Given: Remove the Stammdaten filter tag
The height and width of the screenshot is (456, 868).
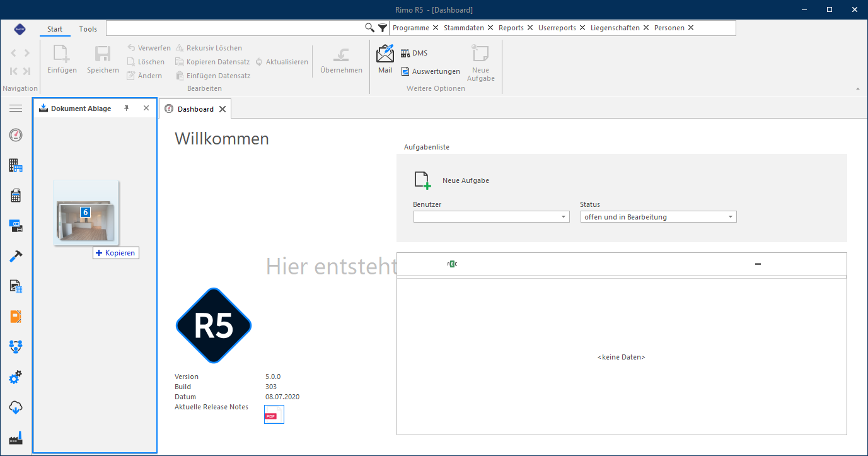Looking at the screenshot, I should click(x=490, y=28).
